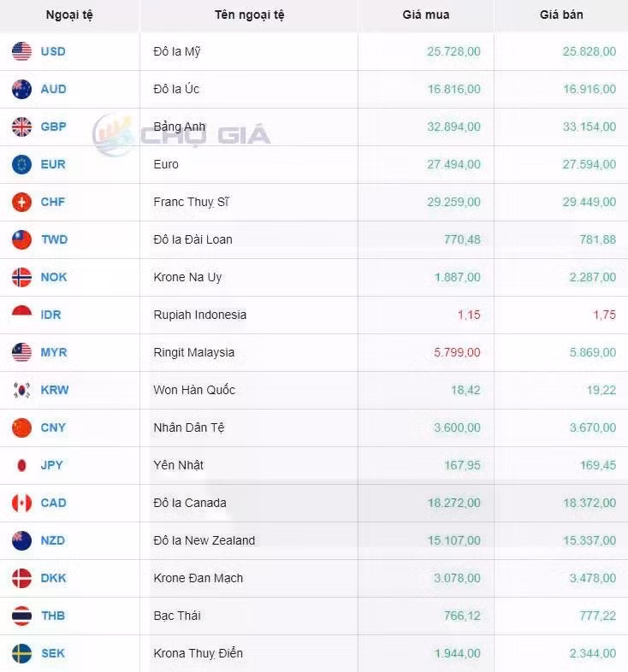Click the Canadian flag icon
The image size is (628, 672).
22,503
